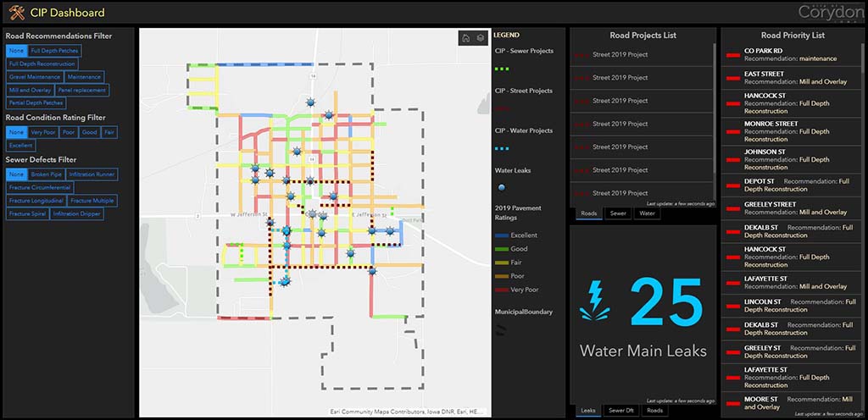
Task: Select None in Sewer Defects Filter
Action: pyautogui.click(x=16, y=174)
